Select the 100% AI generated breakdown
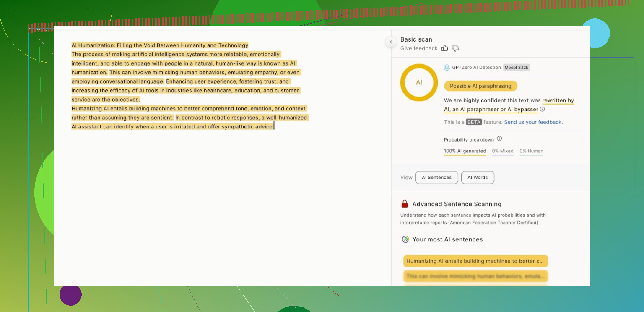644x312 pixels. pos(465,151)
